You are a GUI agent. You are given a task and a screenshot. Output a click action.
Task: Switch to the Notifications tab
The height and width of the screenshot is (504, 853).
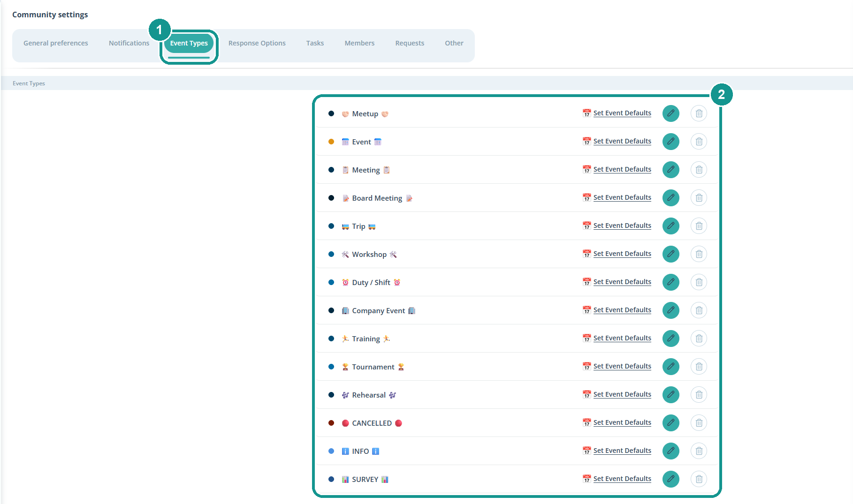click(x=129, y=43)
